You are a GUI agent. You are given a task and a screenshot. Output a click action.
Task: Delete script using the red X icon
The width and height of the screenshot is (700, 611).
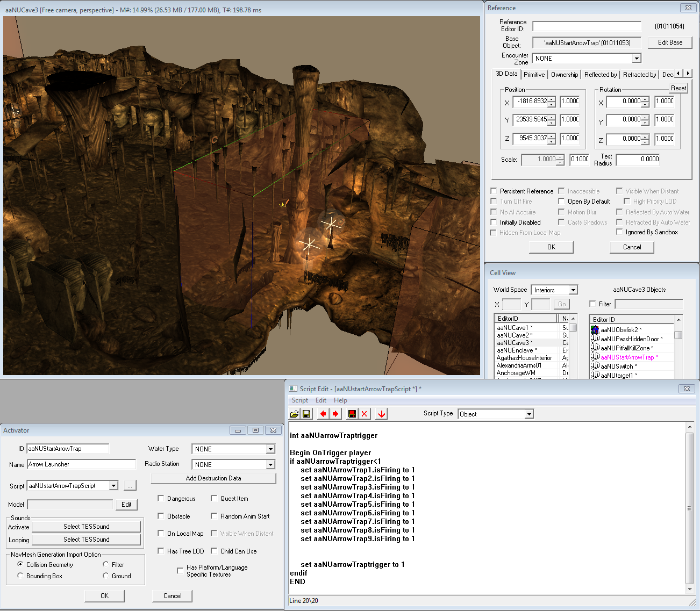365,414
